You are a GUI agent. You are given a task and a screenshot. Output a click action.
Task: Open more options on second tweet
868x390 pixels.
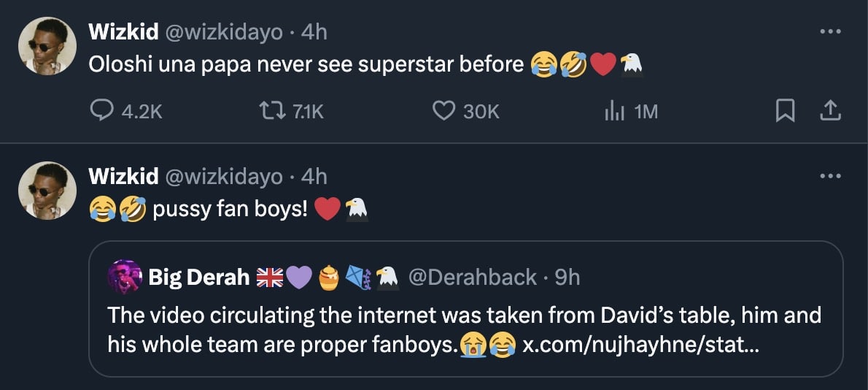pyautogui.click(x=830, y=176)
